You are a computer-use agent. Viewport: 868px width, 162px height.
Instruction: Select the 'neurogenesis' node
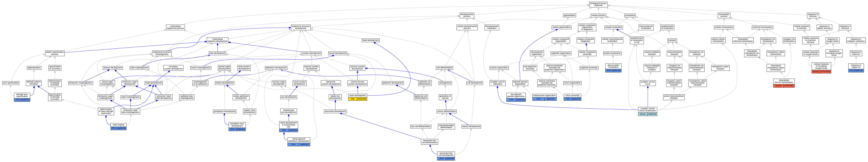[445, 83]
